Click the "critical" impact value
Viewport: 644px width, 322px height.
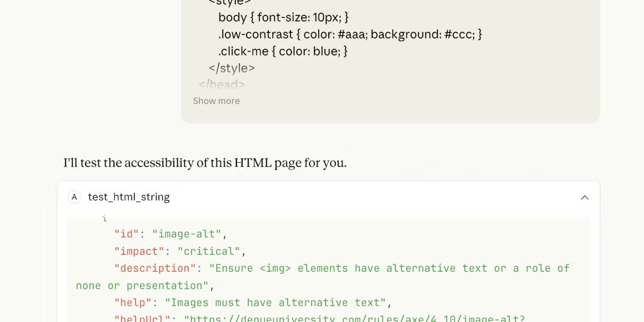click(x=209, y=251)
